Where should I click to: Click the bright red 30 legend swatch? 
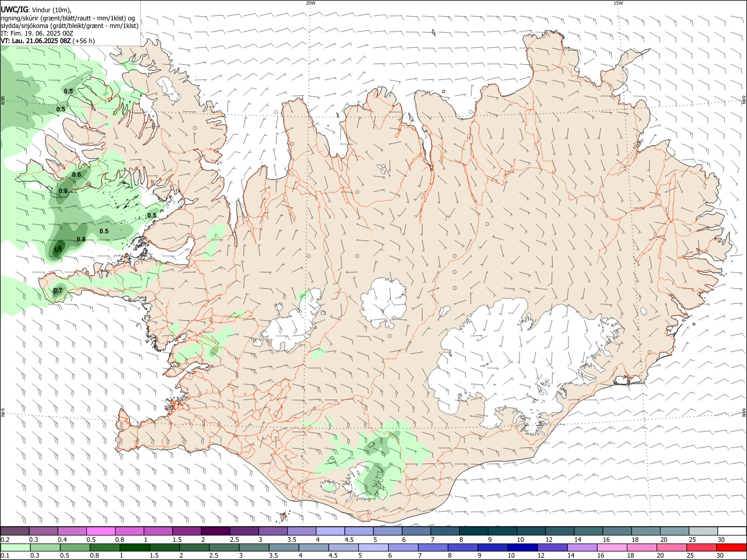pos(731,548)
